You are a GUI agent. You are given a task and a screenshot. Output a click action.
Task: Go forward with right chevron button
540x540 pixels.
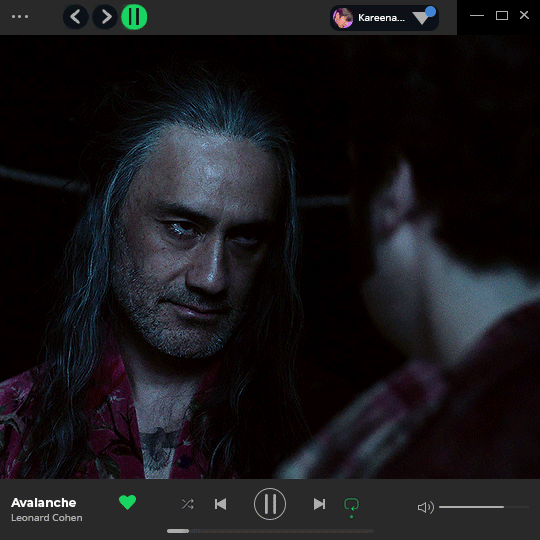[x=105, y=17]
